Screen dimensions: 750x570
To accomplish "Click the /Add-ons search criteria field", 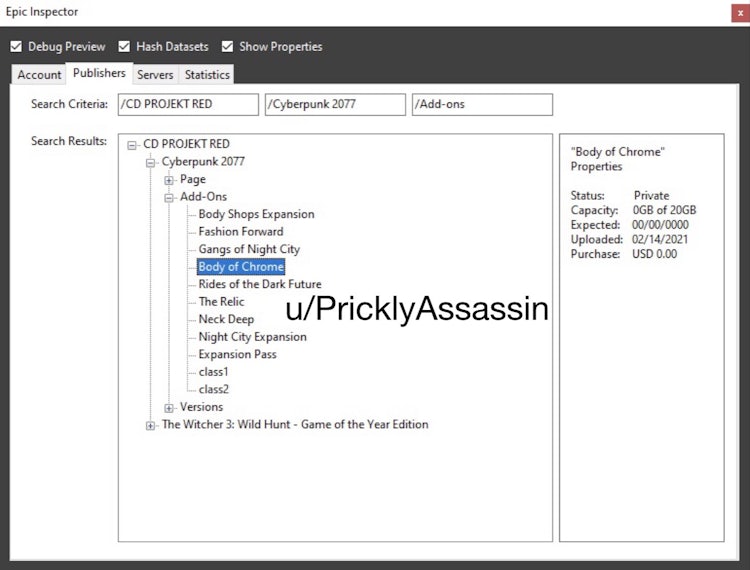I will [482, 104].
